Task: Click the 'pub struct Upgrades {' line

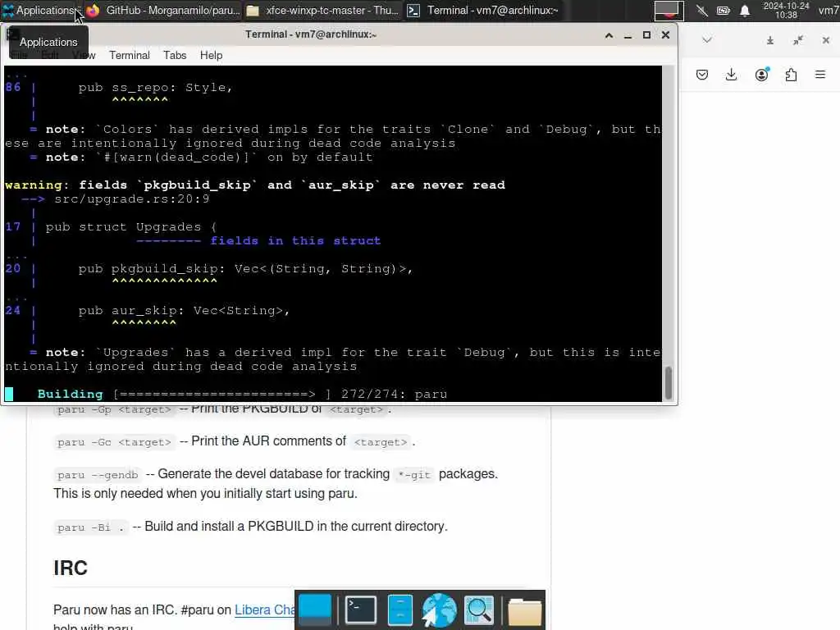Action: [131, 227]
